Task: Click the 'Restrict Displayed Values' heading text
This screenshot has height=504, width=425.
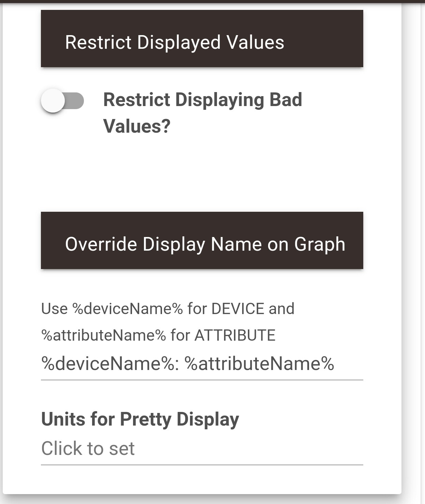Action: (174, 42)
